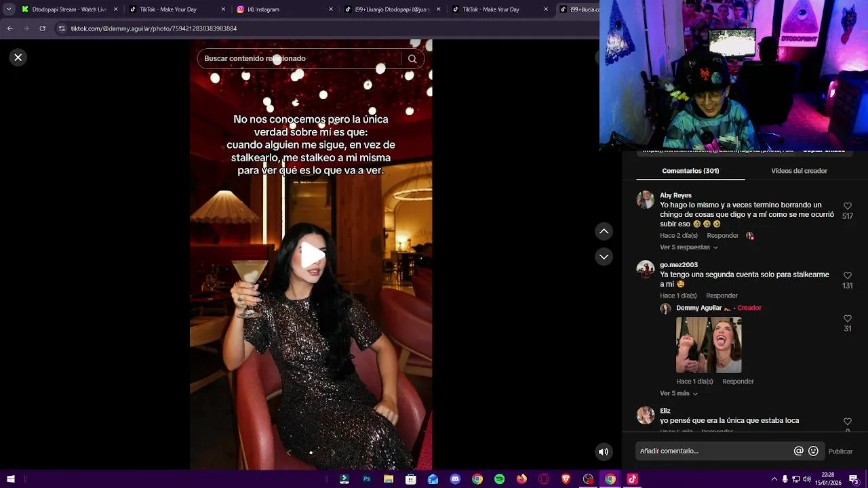Expand 'Ver 5 más' replies
The height and width of the screenshot is (488, 868).
[679, 393]
